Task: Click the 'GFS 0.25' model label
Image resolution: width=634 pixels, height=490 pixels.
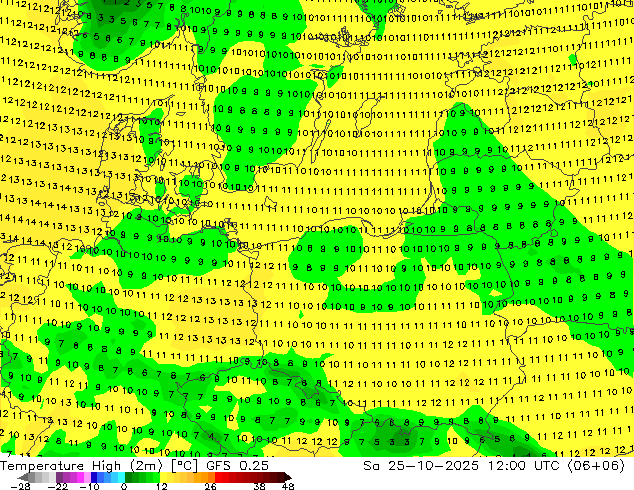Action: click(237, 466)
